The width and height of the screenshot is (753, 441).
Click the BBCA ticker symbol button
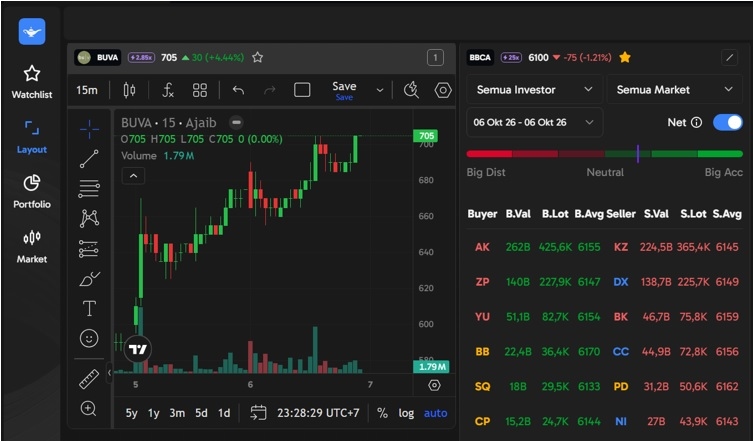tap(480, 58)
